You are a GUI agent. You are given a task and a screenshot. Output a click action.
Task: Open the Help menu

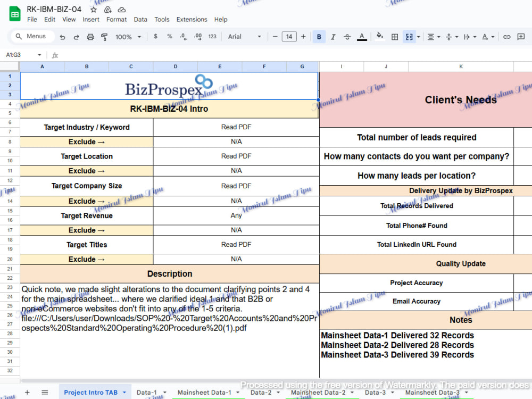tap(221, 19)
